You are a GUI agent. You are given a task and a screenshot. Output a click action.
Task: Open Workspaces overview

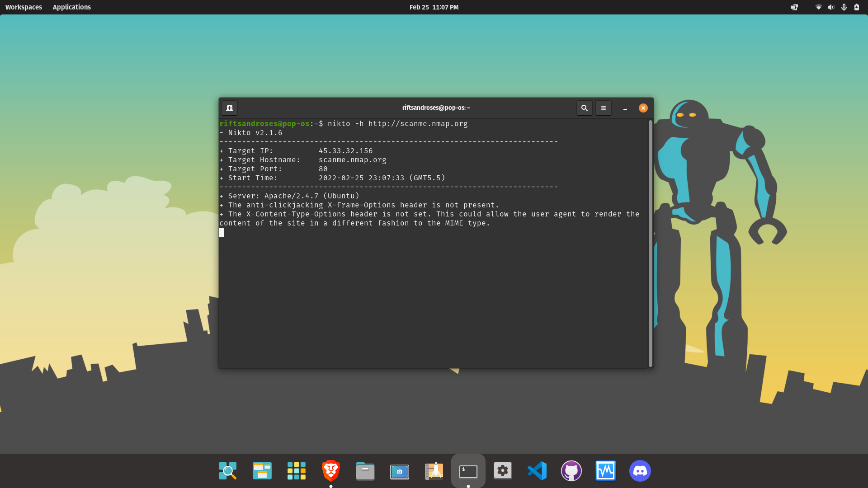coord(24,7)
